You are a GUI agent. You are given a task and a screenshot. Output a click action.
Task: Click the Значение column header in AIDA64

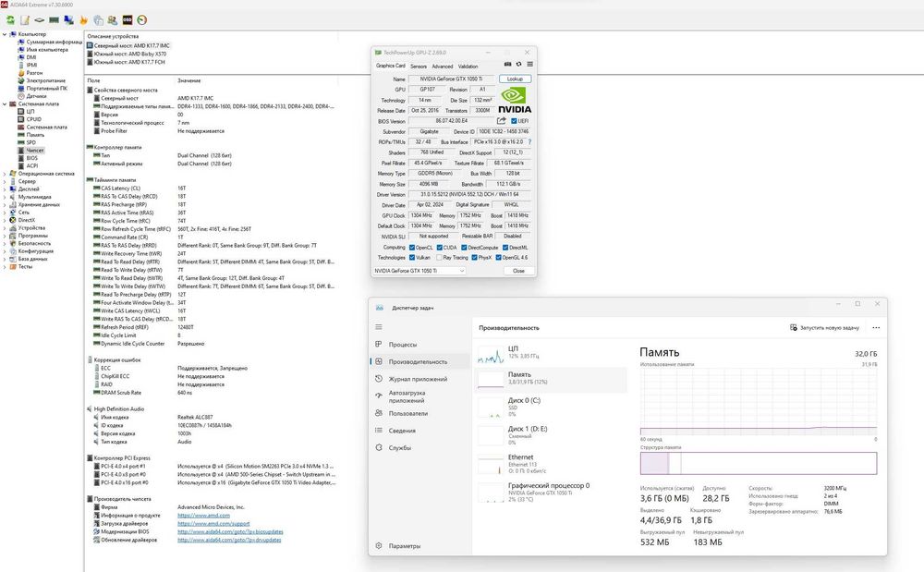[x=189, y=80]
